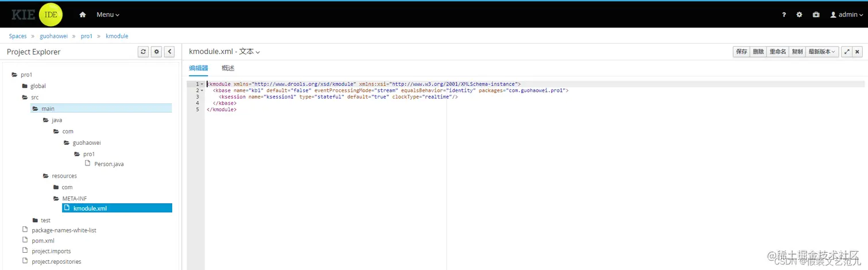Switch to the 编辑器 tab
The height and width of the screenshot is (270, 868).
pyautogui.click(x=199, y=68)
